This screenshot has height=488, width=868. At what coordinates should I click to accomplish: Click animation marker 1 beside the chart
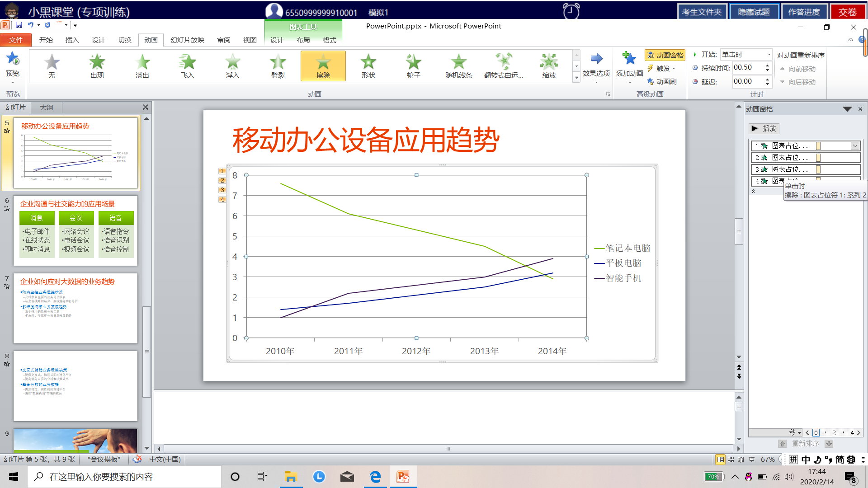tap(222, 171)
